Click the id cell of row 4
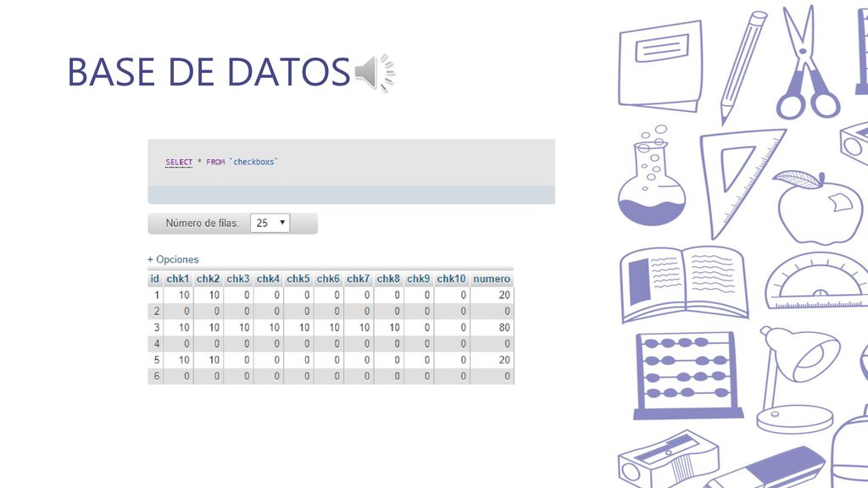This screenshot has height=488, width=868. pyautogui.click(x=157, y=344)
